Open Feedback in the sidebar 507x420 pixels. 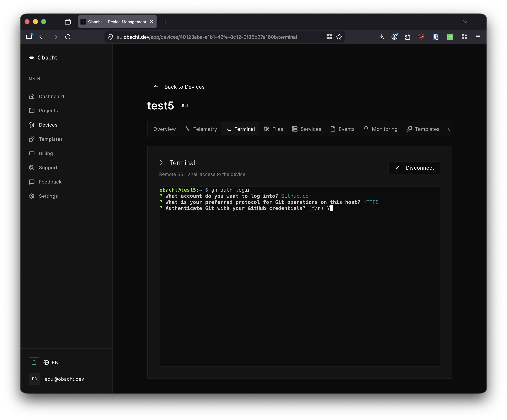click(x=45, y=182)
